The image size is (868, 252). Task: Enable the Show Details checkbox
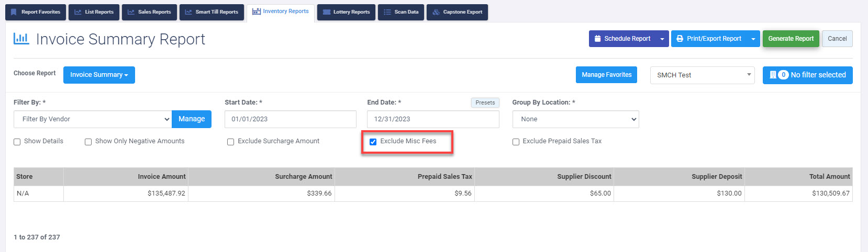(17, 142)
